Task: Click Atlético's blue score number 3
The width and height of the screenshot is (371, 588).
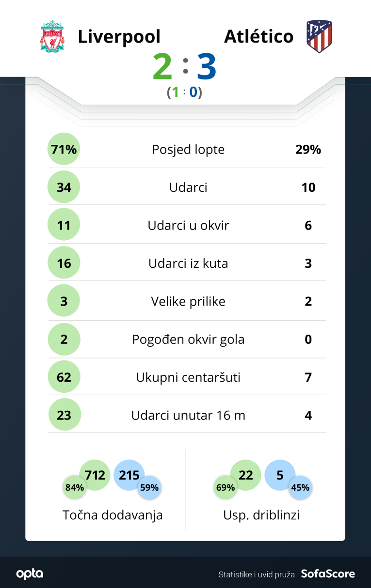Action: coord(207,67)
